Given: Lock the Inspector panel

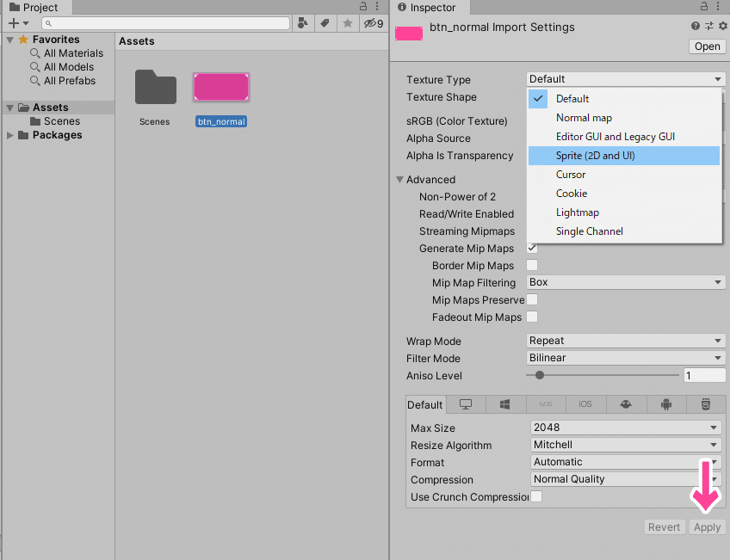Looking at the screenshot, I should 704,7.
